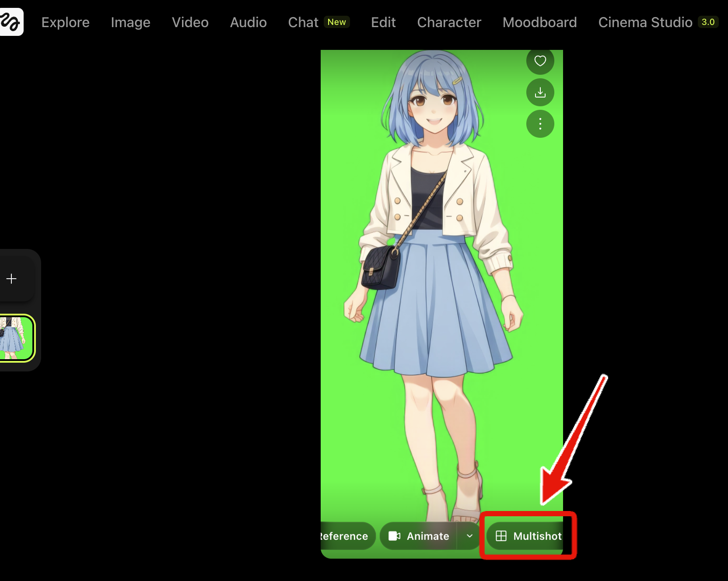Open the Audio tab

[248, 22]
